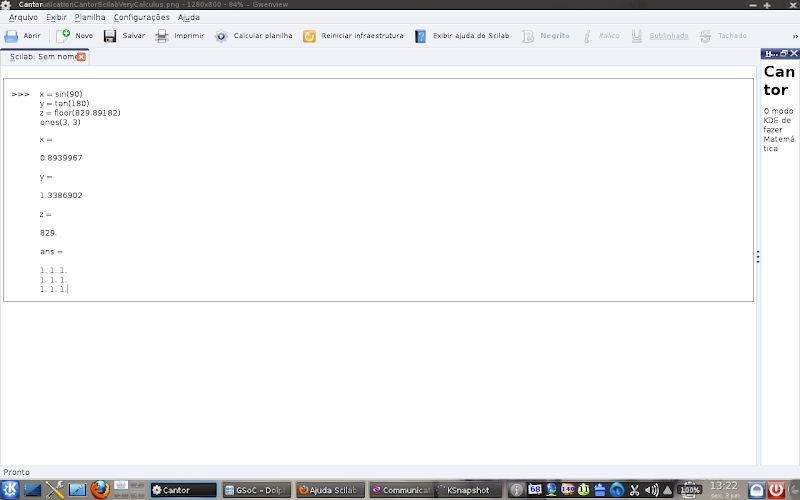
Task: Click the red shutdown power icon
Action: (776, 490)
